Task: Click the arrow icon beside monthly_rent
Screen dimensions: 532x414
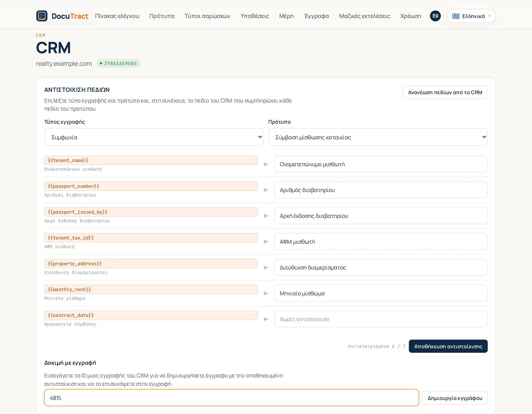Action: point(266,293)
